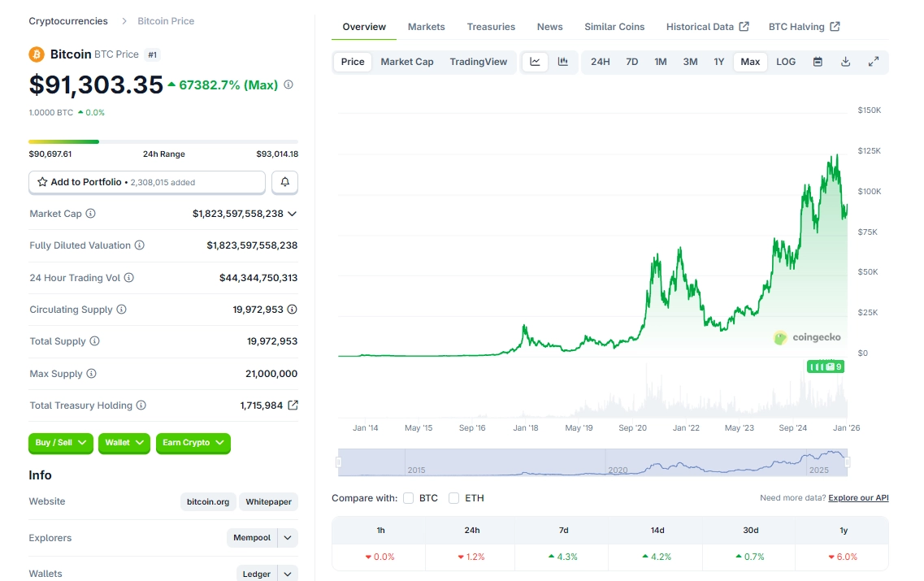
Task: Switch to the Markets tab
Action: 426,26
